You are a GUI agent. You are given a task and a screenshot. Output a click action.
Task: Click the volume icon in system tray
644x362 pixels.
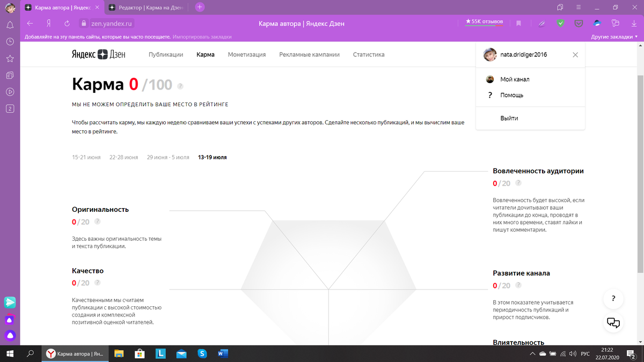pos(573,354)
